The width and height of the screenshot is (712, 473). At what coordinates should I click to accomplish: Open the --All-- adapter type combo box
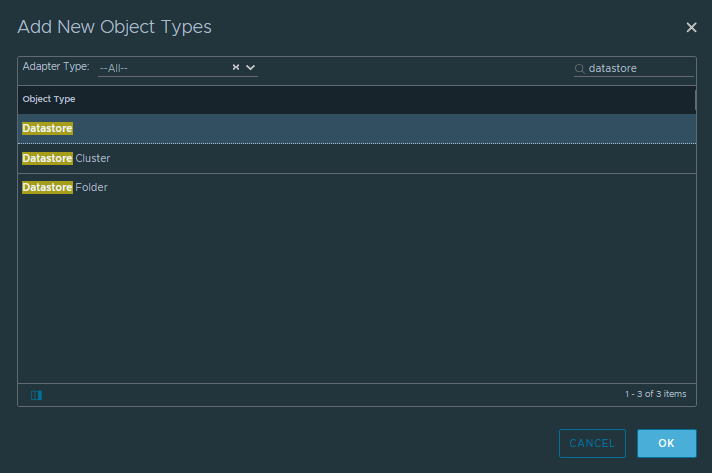click(178, 68)
